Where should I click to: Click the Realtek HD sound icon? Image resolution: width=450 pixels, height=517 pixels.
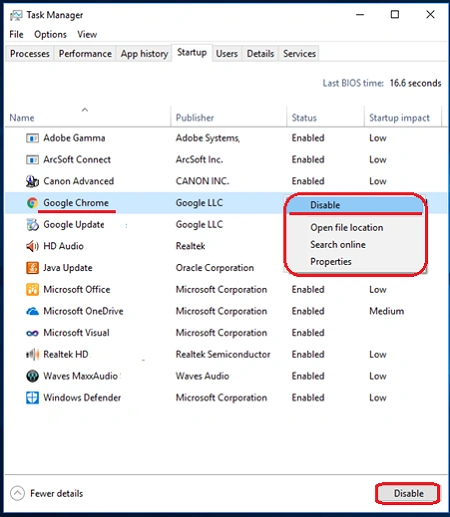pyautogui.click(x=32, y=354)
